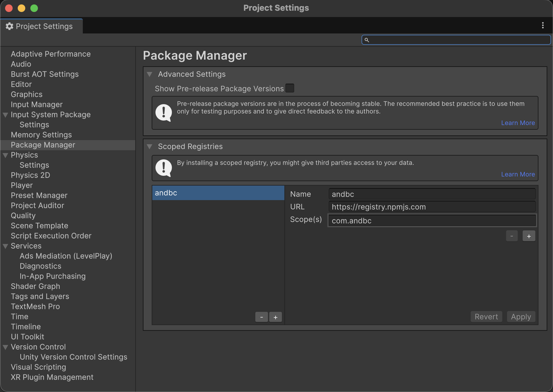Open Timeline settings
The width and height of the screenshot is (553, 392).
click(26, 327)
